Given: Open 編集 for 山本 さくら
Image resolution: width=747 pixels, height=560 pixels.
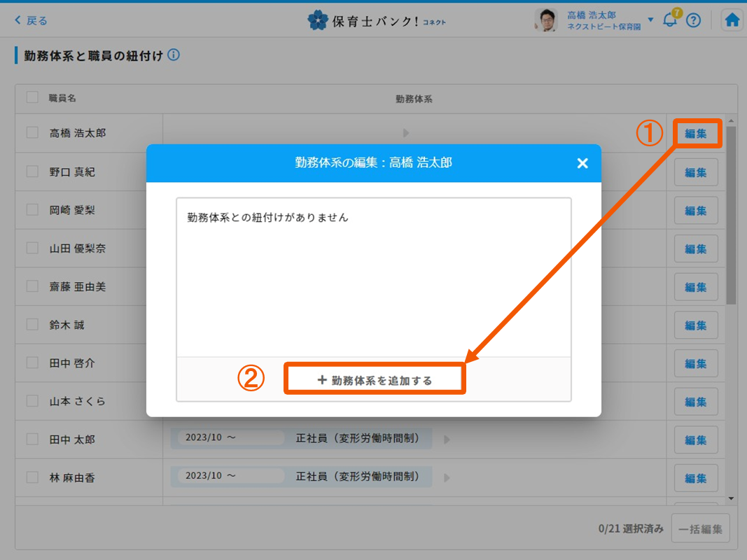Looking at the screenshot, I should pyautogui.click(x=696, y=402).
